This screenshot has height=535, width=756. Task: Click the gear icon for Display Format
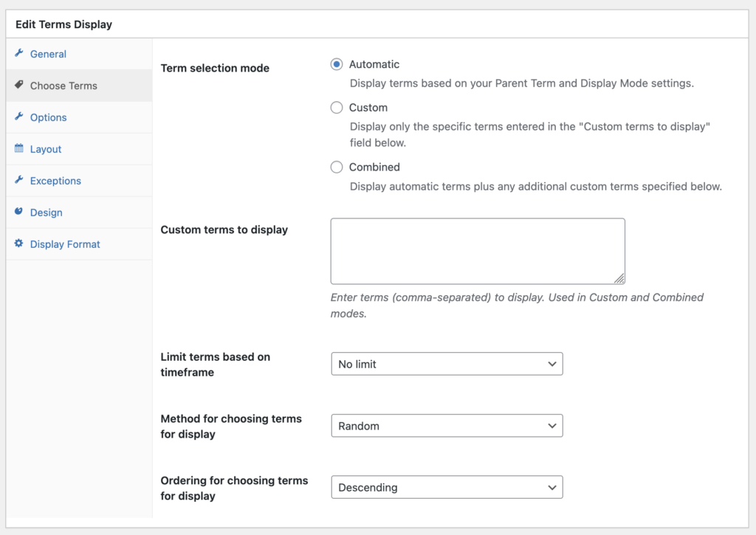click(x=18, y=244)
